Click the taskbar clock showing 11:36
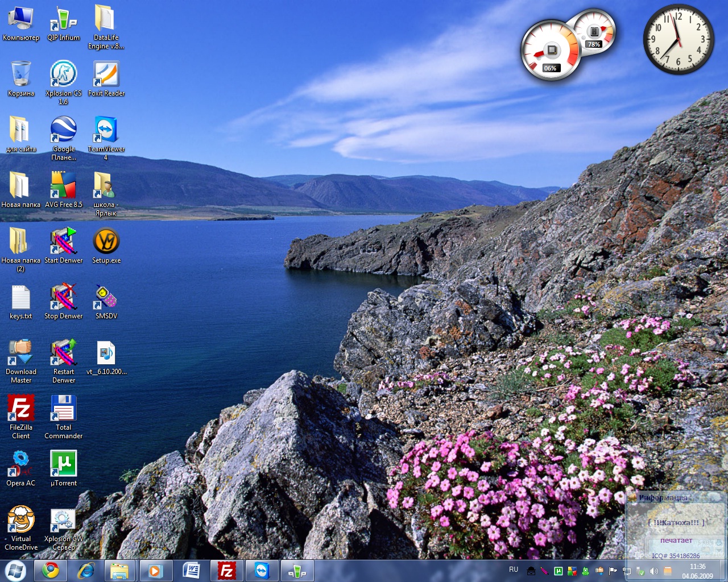728x582 pixels. pos(697,571)
